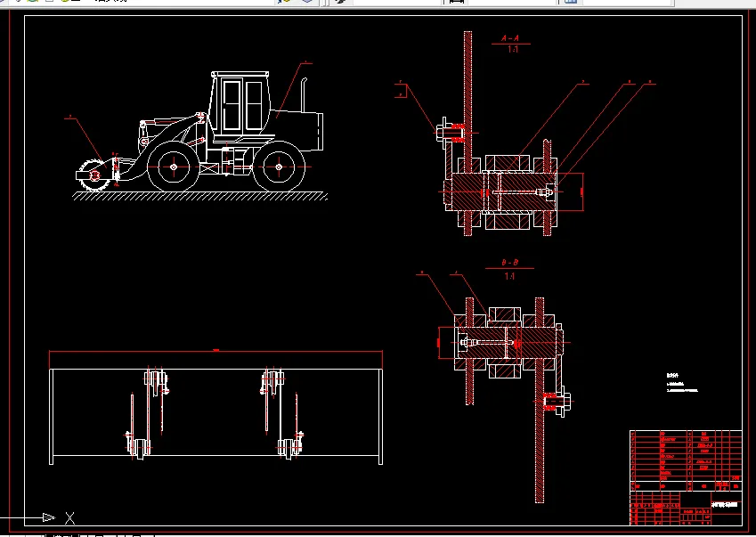Click the X axis label of the UCS icon
The image size is (756, 537).
click(x=70, y=518)
